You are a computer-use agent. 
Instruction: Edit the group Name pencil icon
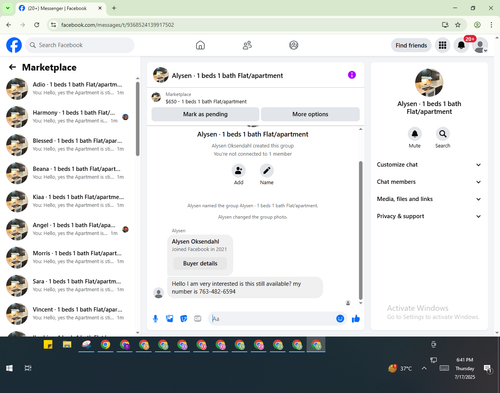pos(267,171)
